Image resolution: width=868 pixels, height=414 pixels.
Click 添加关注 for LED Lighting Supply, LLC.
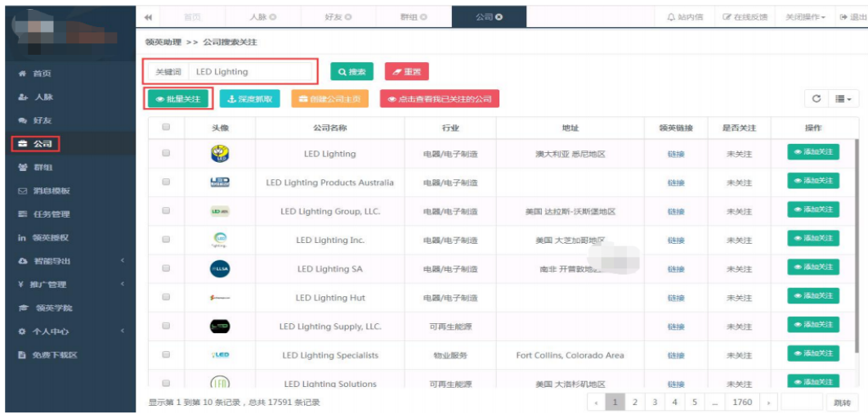[x=813, y=325]
